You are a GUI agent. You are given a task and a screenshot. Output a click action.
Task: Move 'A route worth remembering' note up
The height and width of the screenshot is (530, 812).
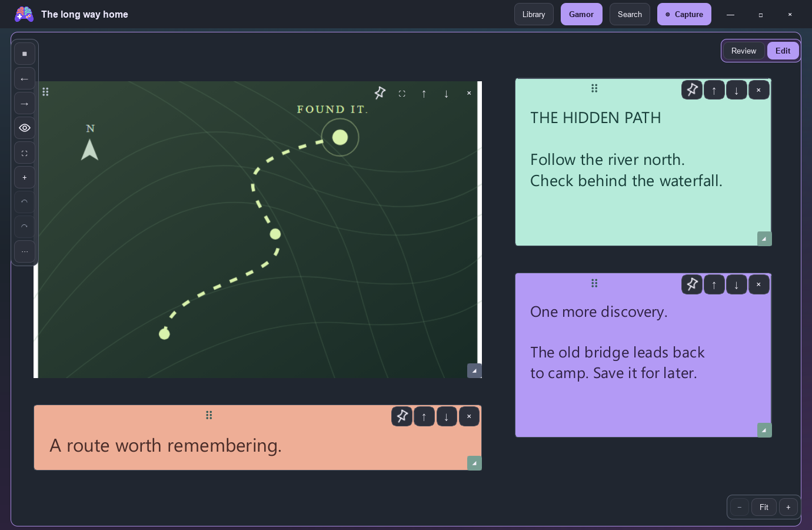tap(424, 416)
